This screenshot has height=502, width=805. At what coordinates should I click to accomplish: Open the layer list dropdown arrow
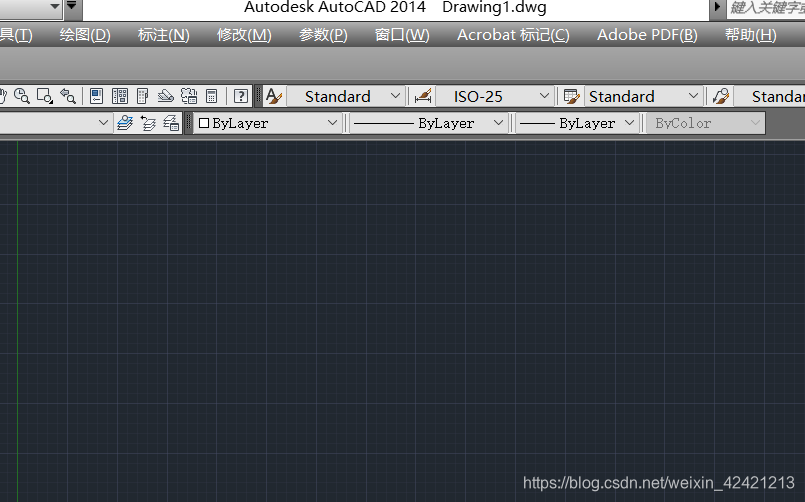pyautogui.click(x=103, y=123)
